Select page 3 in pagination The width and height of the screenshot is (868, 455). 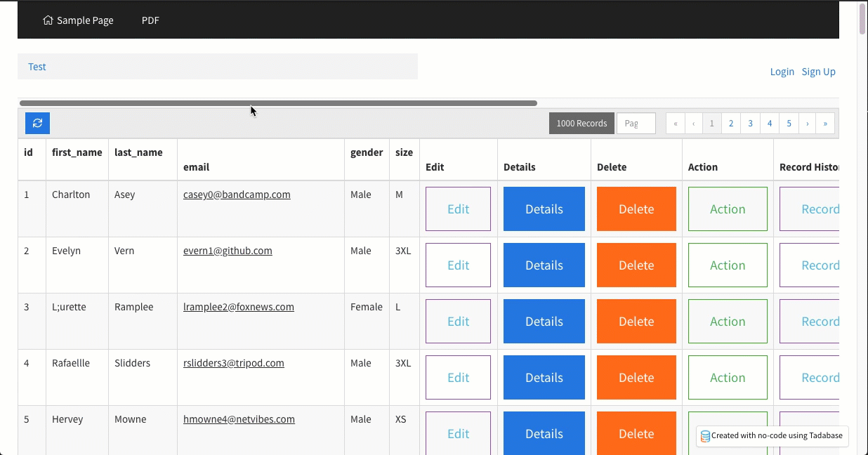(x=750, y=124)
